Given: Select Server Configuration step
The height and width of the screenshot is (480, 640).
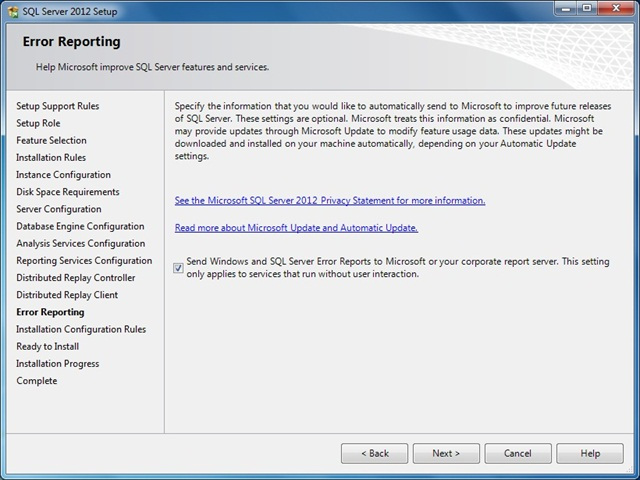Looking at the screenshot, I should pos(59,209).
